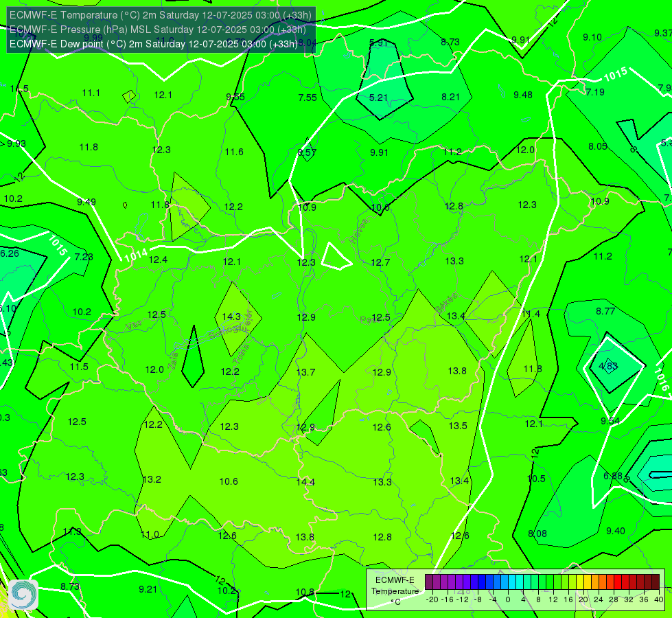
Task: Click the 9.48 value on the map
Action: point(523,95)
